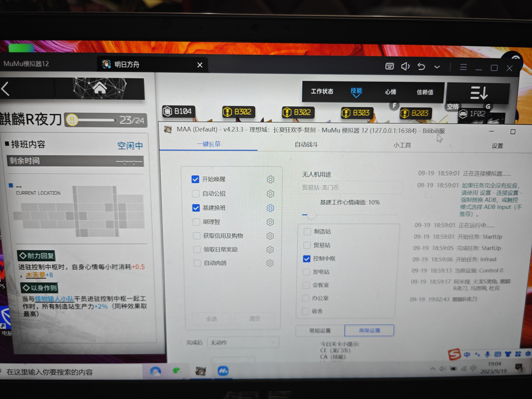
Task: Uncheck the 开始唤醒 task
Action: (195, 179)
